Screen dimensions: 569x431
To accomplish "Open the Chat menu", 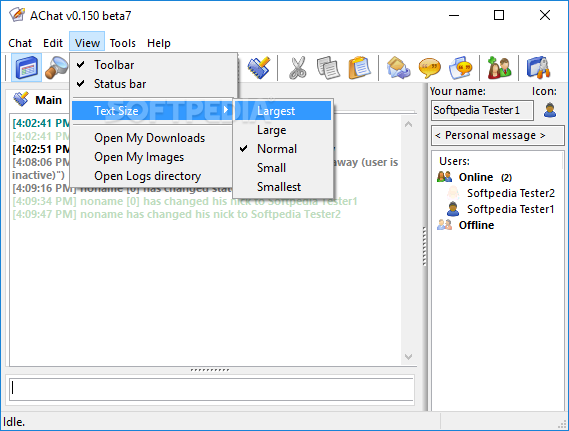I will [20, 43].
